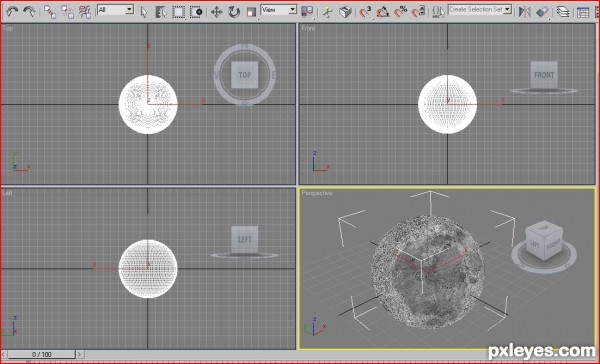Select the sphere in the Front viewport
Image resolution: width=600 pixels, height=364 pixels.
click(x=447, y=104)
